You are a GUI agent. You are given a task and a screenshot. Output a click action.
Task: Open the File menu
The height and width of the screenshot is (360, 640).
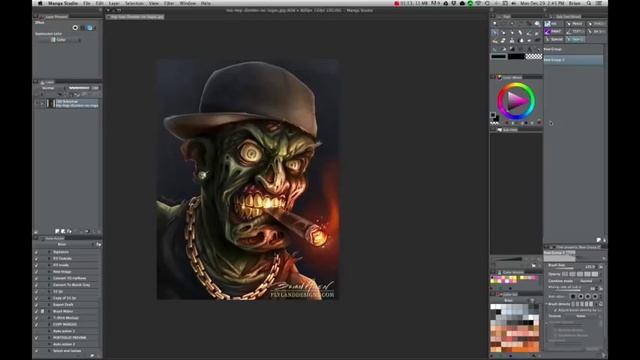point(87,3)
